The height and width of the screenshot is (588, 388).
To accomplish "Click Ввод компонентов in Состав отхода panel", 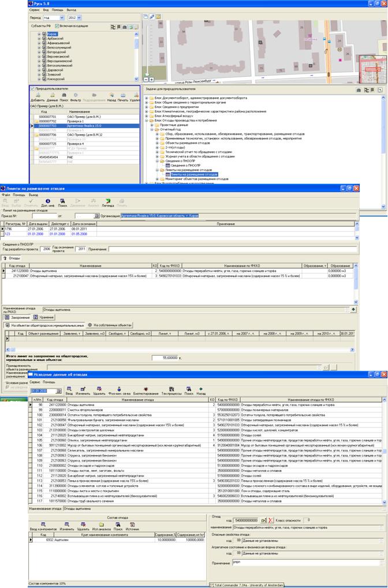I will [x=42, y=526].
